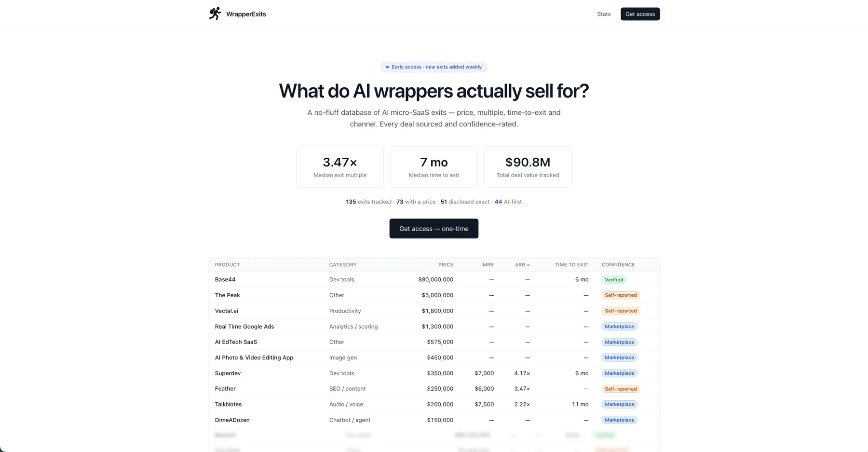Screen dimensions: 868x452
Task: Click the Image gen category cell
Action: point(343,358)
